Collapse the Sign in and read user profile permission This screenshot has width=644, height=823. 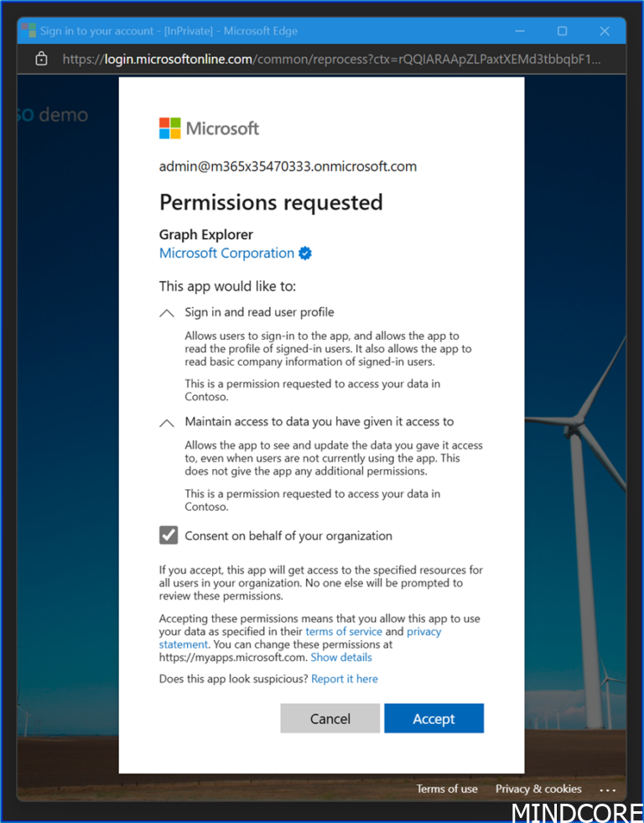(166, 312)
